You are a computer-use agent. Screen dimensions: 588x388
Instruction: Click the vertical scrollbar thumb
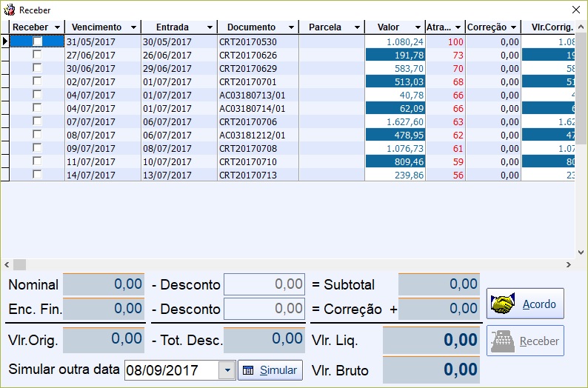[x=581, y=88]
